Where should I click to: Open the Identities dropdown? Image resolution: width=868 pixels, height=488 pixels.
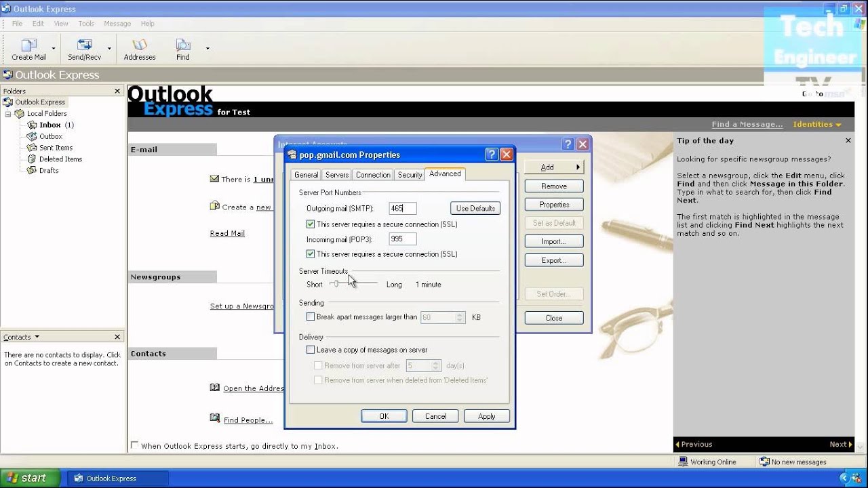click(x=817, y=125)
